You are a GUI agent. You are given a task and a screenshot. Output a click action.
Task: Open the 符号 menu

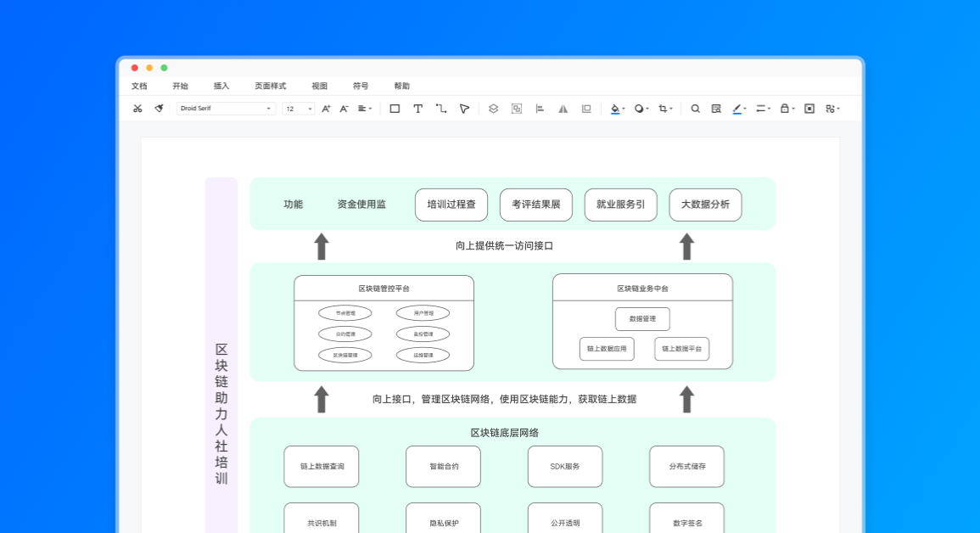tap(361, 87)
